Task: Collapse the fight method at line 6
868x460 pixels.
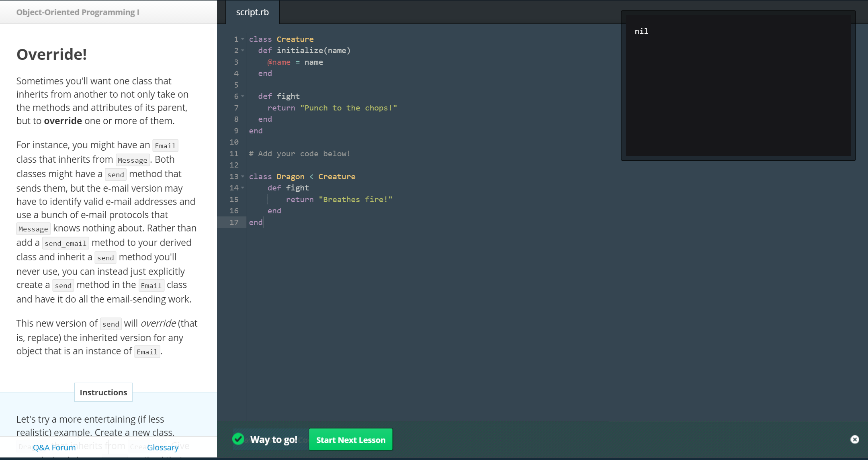Action: click(x=243, y=96)
